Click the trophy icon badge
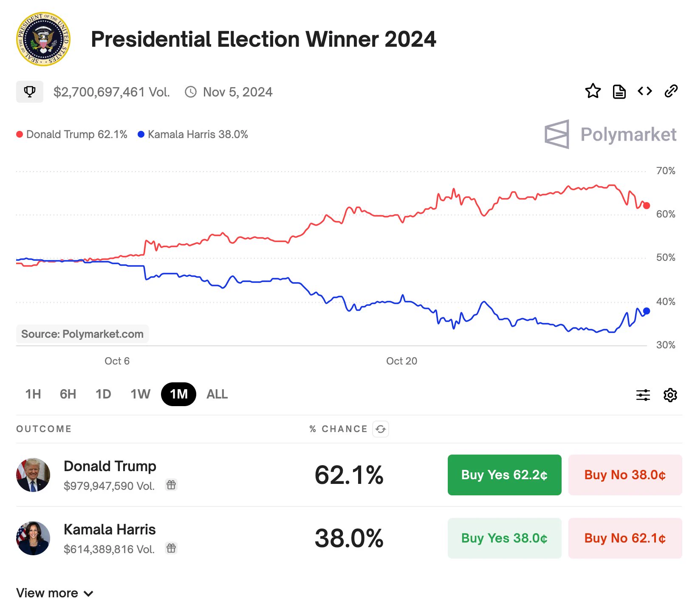The height and width of the screenshot is (616, 695). tap(30, 92)
